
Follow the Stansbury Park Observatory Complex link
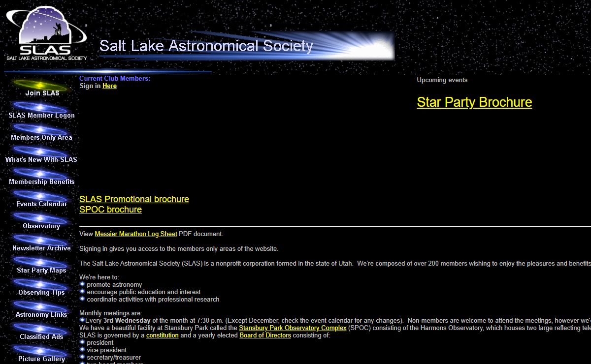tap(293, 328)
